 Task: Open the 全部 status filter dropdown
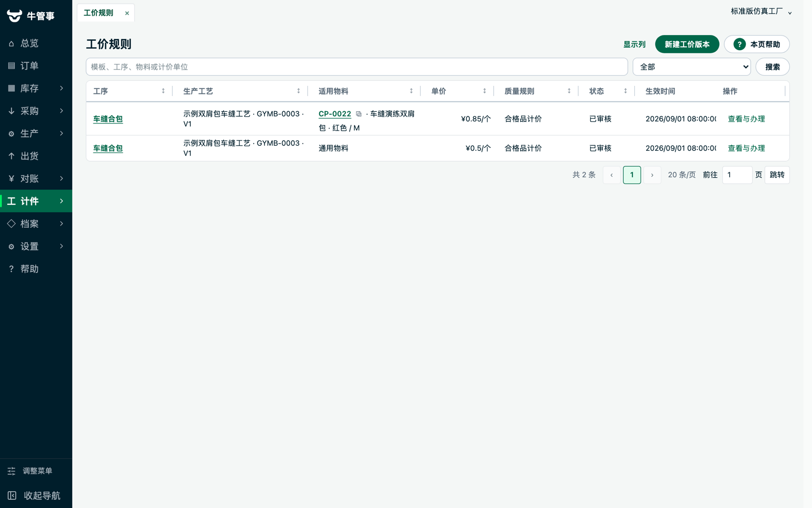(x=692, y=67)
